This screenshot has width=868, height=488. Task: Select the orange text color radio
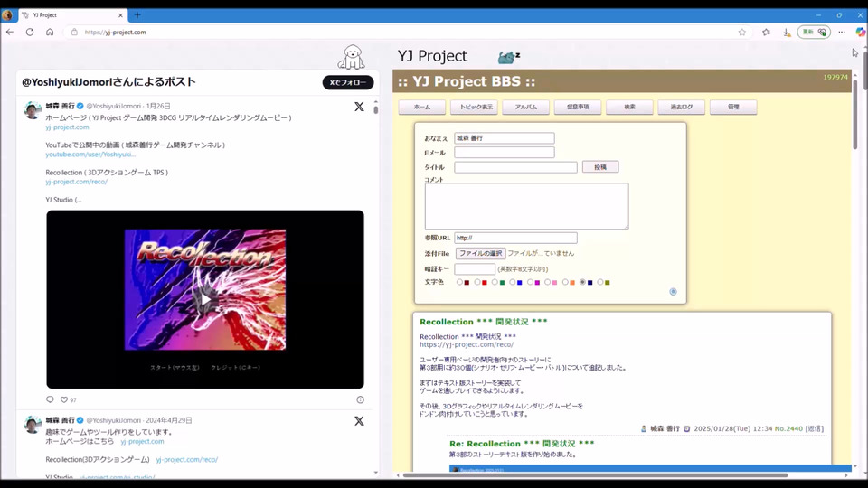click(x=565, y=282)
